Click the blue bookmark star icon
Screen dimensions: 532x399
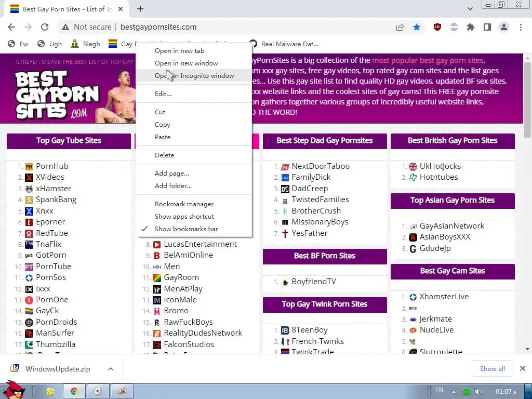(417, 27)
